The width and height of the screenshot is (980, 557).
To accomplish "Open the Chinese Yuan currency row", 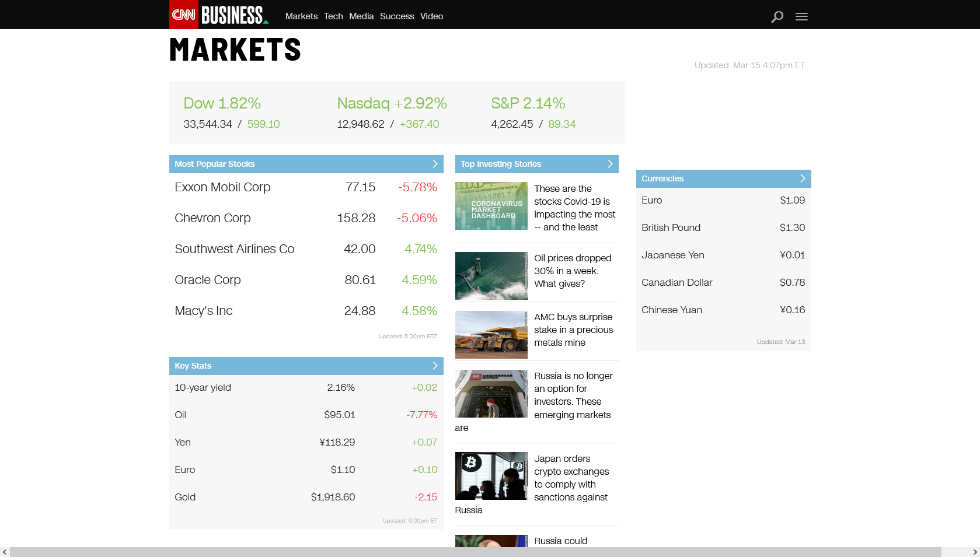I will (723, 310).
